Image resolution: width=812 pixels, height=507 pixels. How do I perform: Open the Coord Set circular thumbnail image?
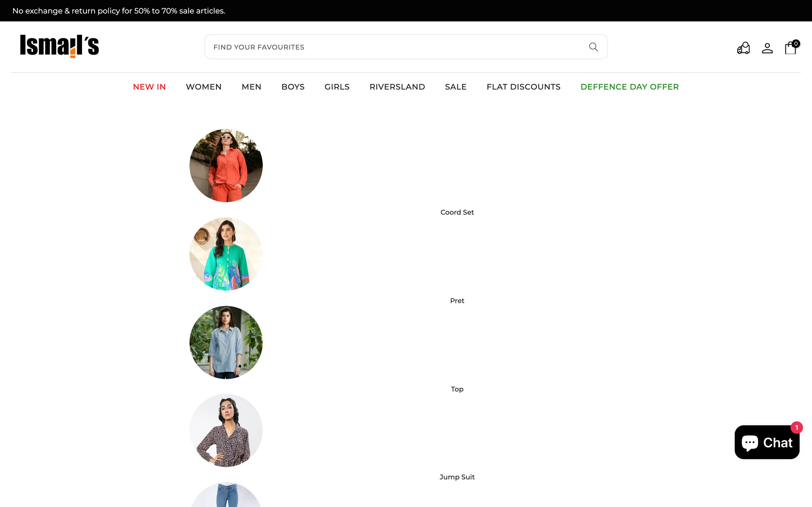coord(226,165)
